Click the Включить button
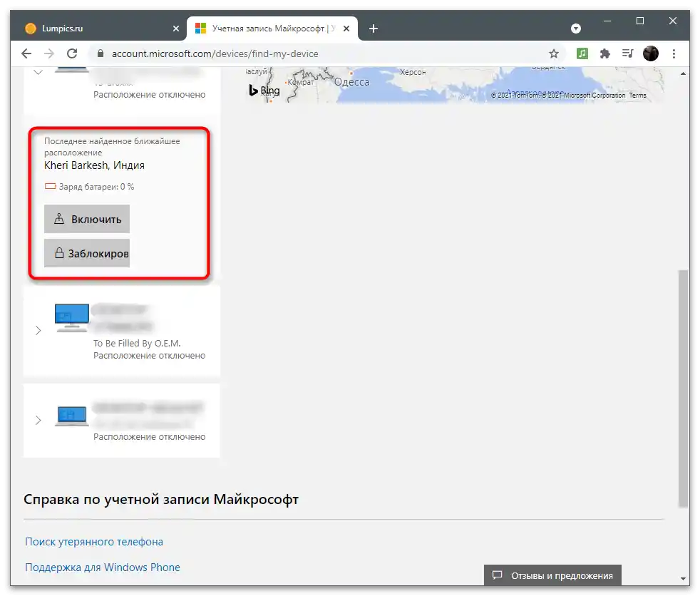Viewport: 700px width, 596px height. pyautogui.click(x=86, y=219)
